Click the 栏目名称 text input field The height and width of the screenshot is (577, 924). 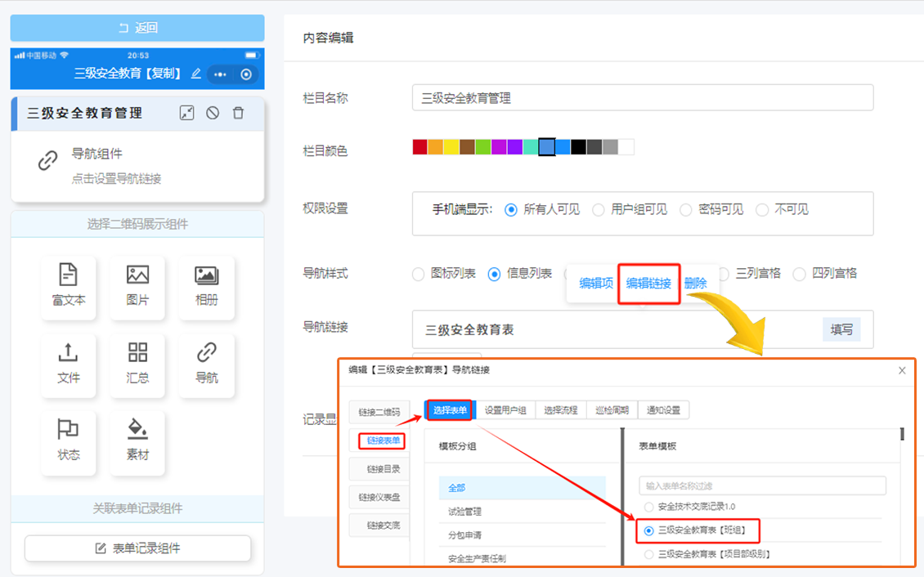click(x=642, y=98)
